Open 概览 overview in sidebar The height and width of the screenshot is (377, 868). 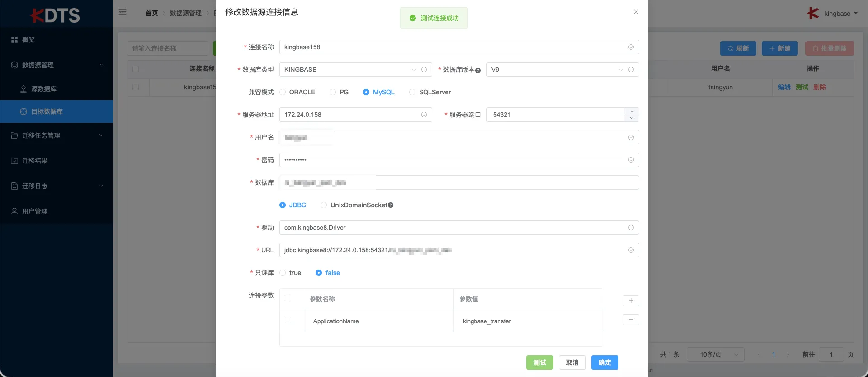[x=57, y=40]
